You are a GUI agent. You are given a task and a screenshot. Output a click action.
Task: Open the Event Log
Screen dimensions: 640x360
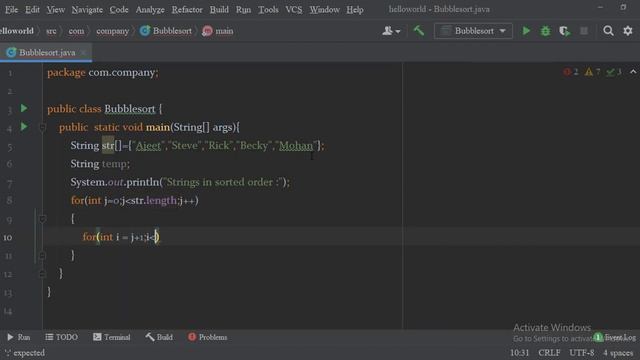tap(615, 338)
